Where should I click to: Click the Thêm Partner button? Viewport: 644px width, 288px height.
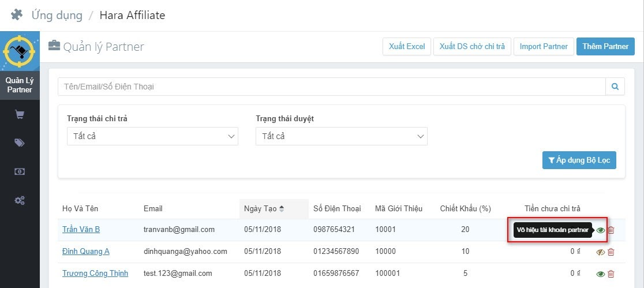605,47
